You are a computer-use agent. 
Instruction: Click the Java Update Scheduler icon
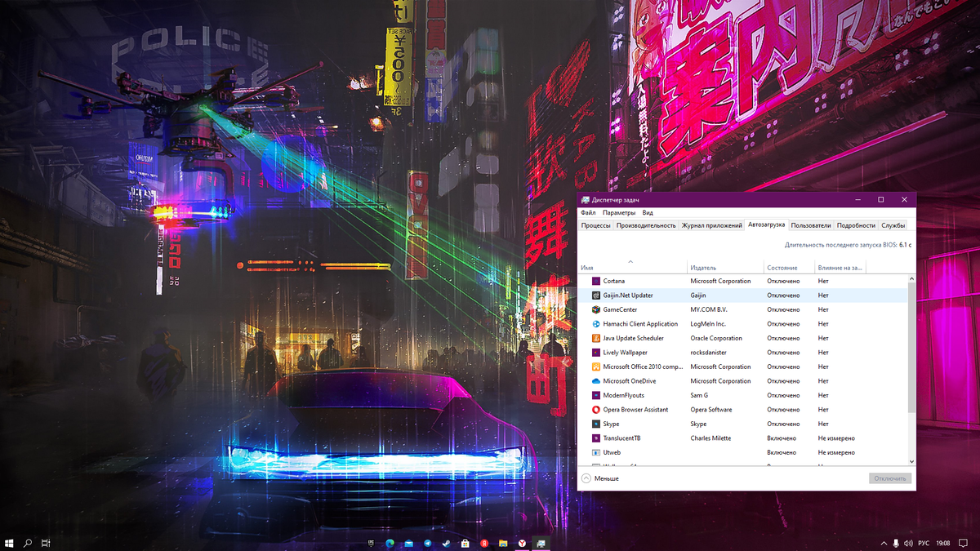(596, 338)
